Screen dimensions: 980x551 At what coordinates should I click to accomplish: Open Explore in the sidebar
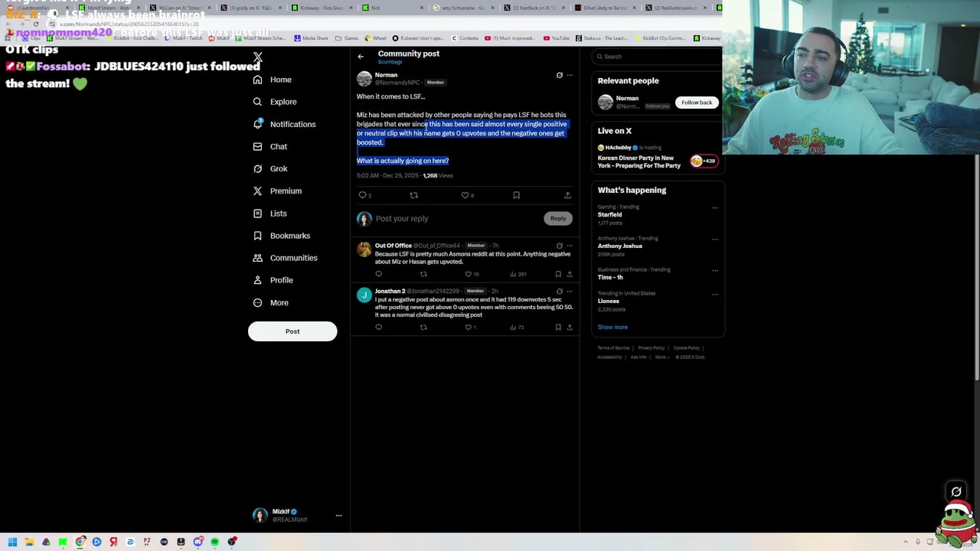tap(274, 102)
